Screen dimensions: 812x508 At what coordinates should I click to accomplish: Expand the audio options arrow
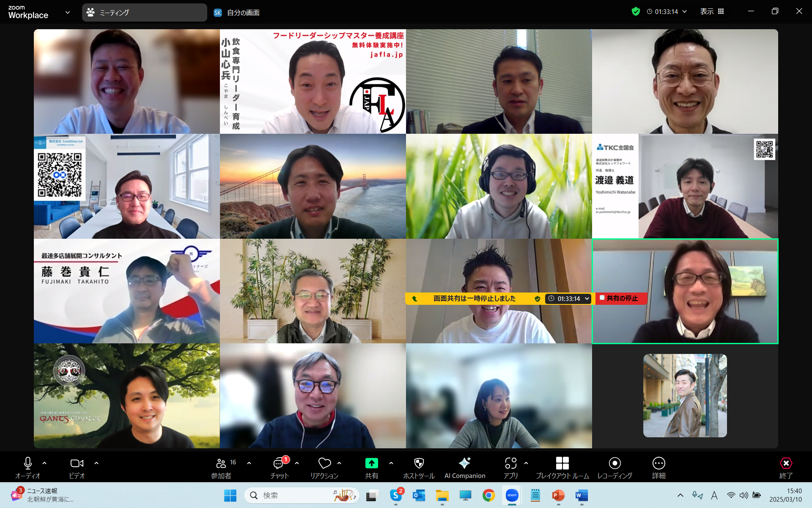(44, 463)
